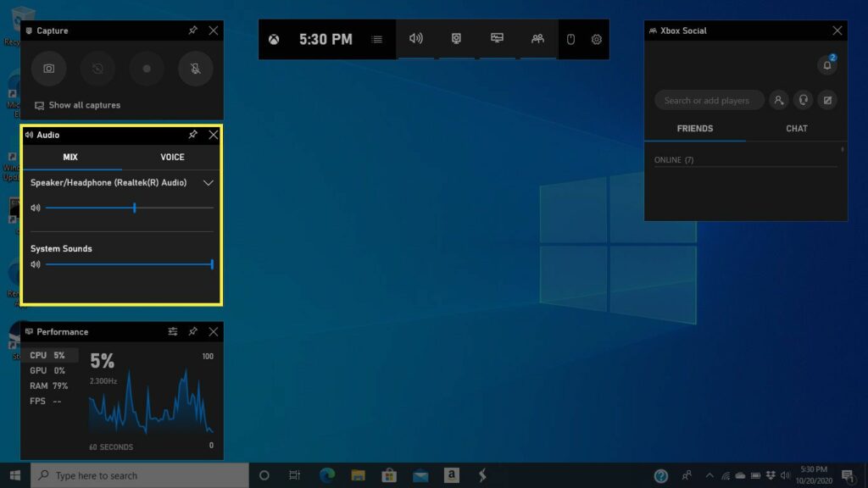Click the Search or add players field
Screen dimensions: 868x488
click(709, 100)
